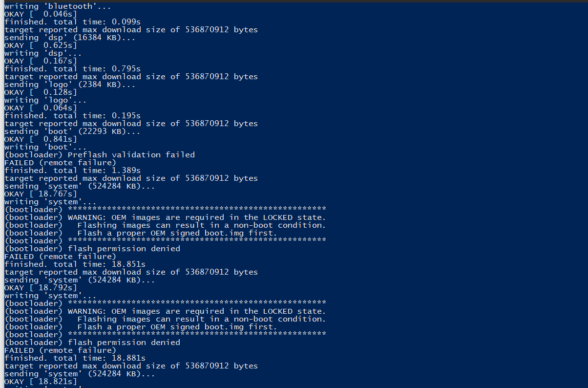Click 'finished. total time: 0.099s' text
Viewport: 588px width, 388px height.
(72, 22)
